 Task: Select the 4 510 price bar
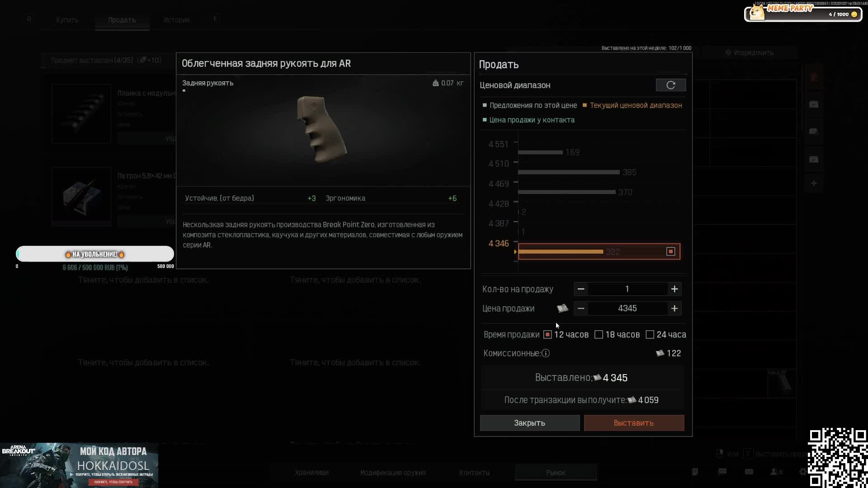(569, 172)
